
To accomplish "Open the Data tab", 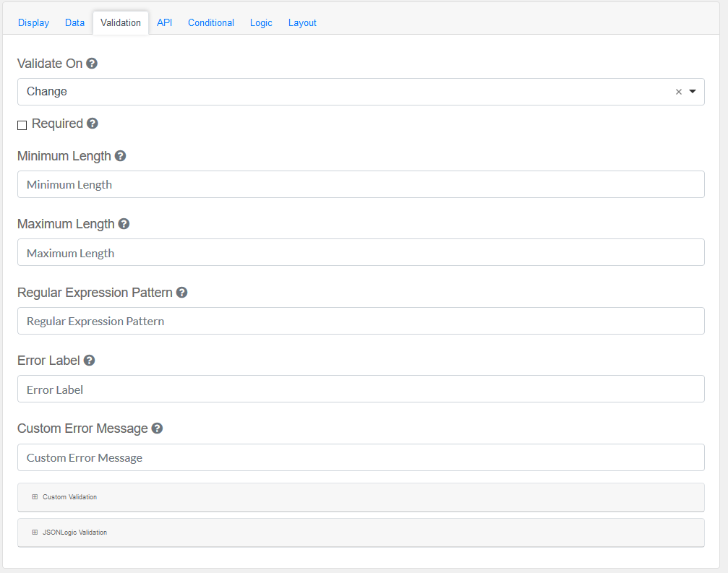I will coord(74,22).
